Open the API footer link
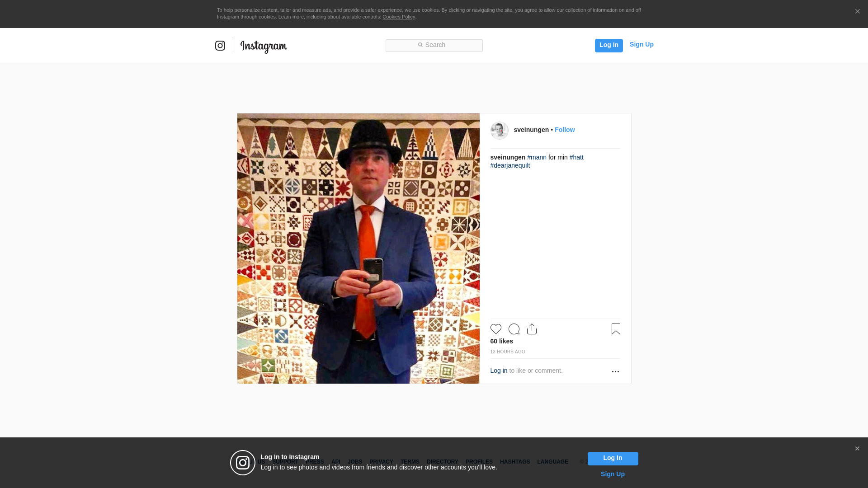 (336, 462)
